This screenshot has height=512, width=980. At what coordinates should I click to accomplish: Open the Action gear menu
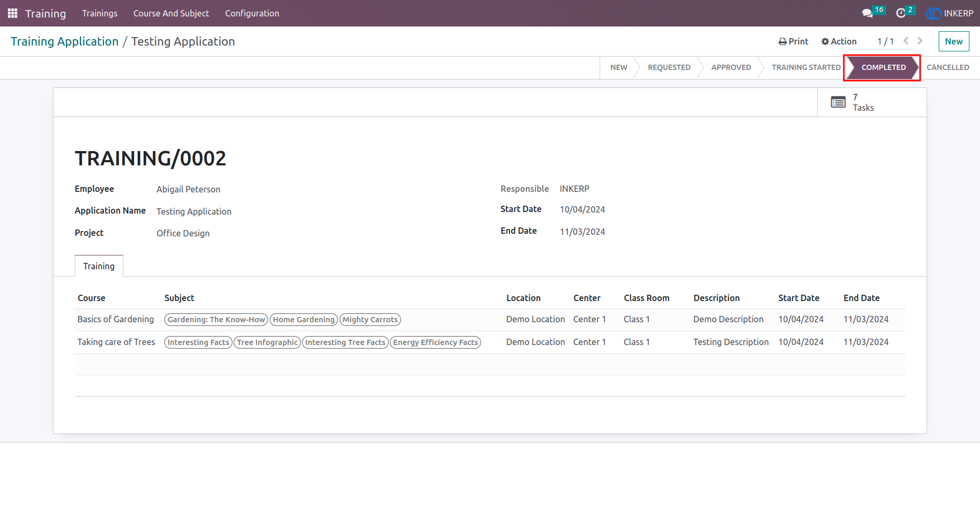839,41
